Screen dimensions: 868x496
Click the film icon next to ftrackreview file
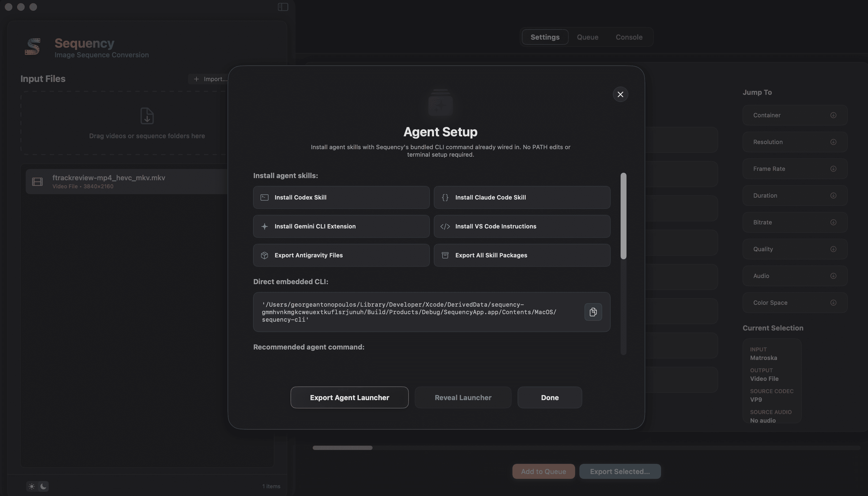click(x=37, y=182)
